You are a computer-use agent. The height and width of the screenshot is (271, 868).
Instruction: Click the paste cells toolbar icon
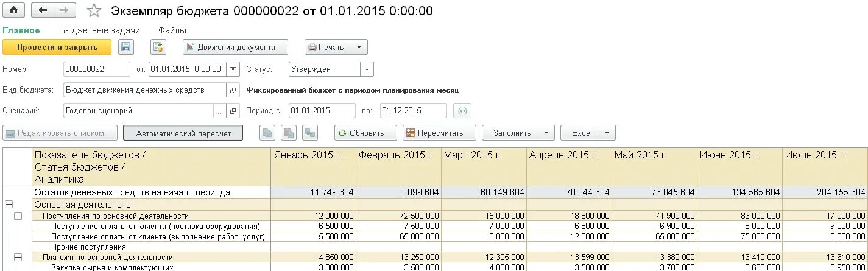(289, 133)
